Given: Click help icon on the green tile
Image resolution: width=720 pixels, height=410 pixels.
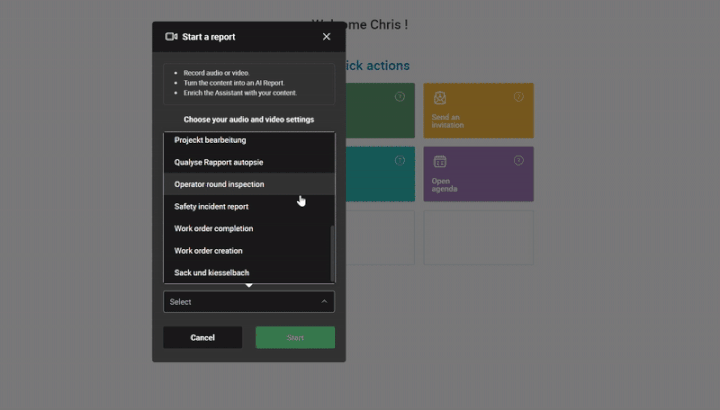Looking at the screenshot, I should 400,97.
